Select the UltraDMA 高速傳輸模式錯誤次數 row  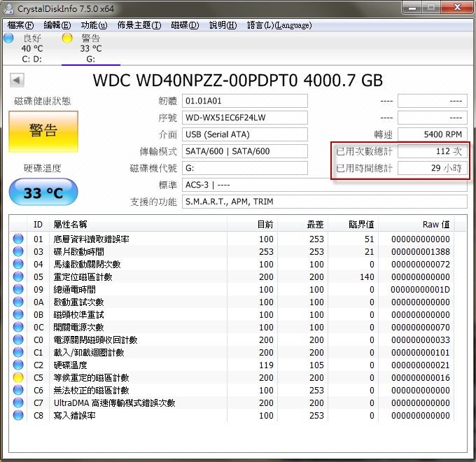click(232, 402)
